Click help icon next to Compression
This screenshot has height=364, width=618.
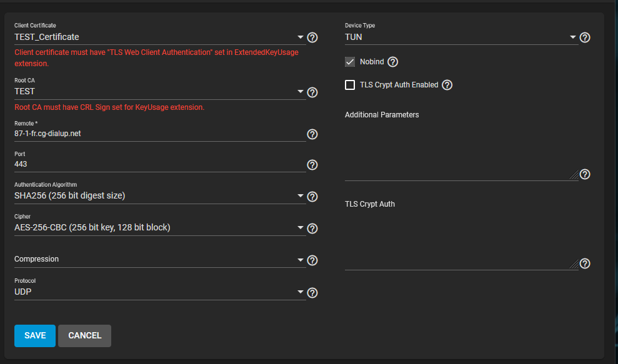click(312, 260)
